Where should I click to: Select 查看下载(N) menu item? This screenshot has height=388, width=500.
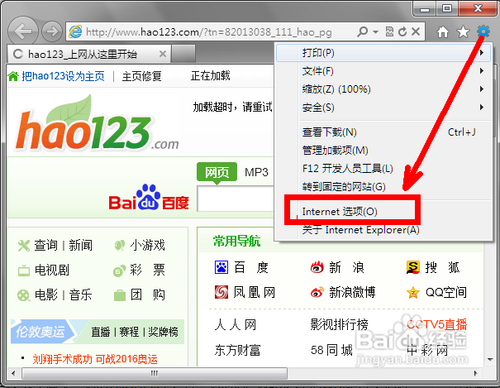[383, 132]
